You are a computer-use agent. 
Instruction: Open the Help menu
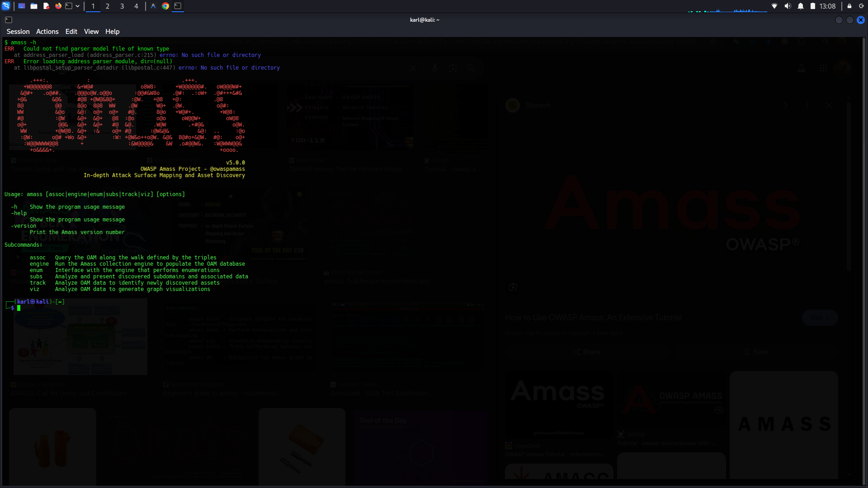click(112, 32)
